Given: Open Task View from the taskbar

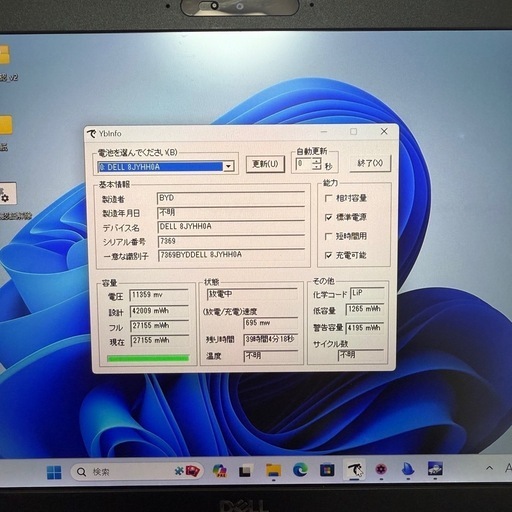Looking at the screenshot, I should (245, 471).
